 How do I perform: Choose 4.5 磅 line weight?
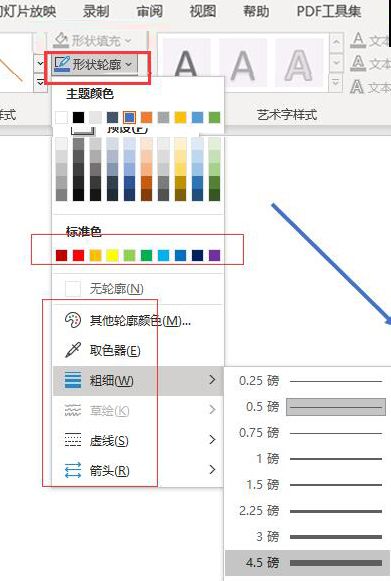308,562
